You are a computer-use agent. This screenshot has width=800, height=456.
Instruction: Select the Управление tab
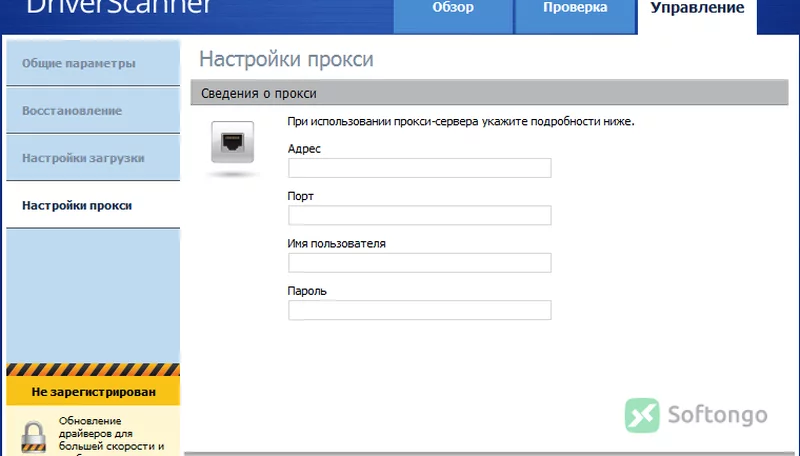[x=697, y=15]
